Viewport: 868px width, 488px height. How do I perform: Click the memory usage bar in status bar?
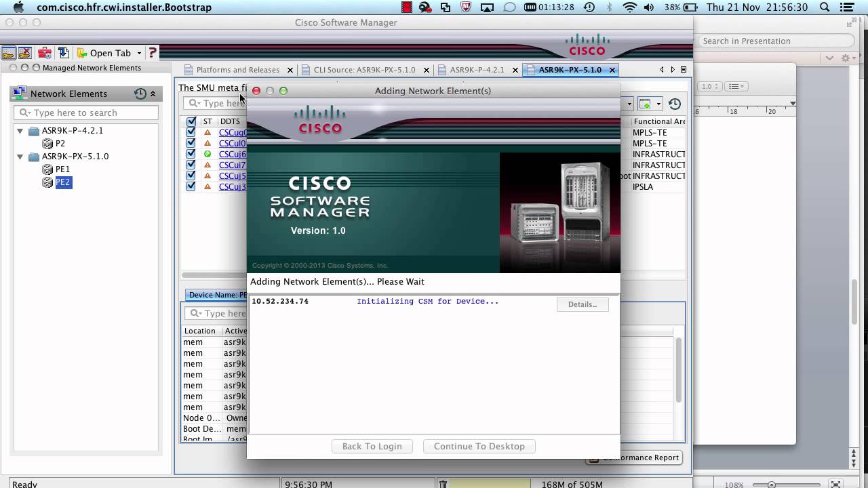(489, 484)
